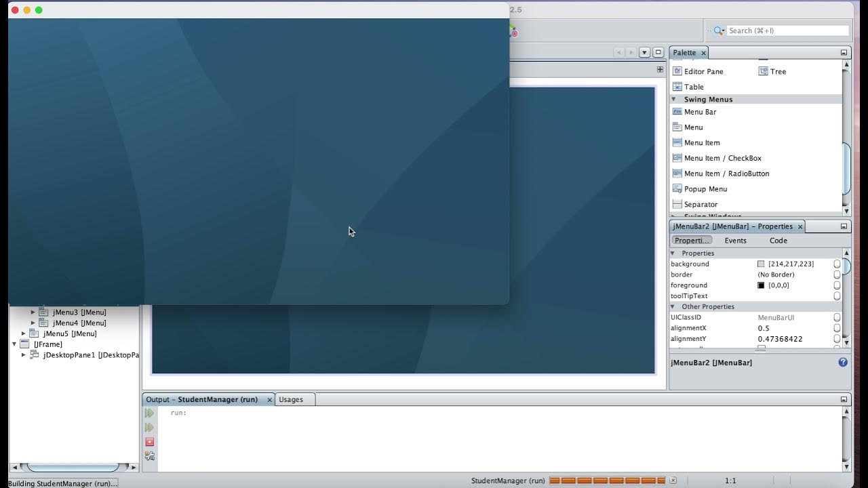Minimize the Properties panel

(x=844, y=226)
